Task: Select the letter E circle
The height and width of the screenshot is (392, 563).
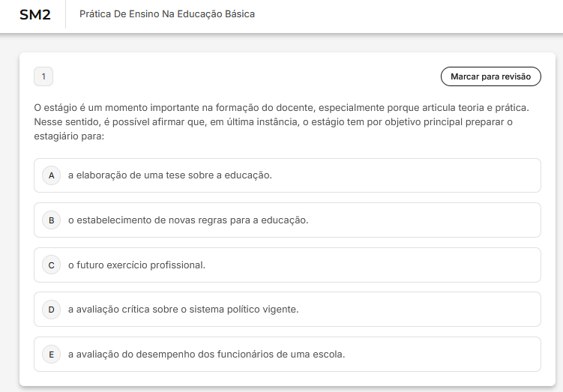Action: click(51, 354)
